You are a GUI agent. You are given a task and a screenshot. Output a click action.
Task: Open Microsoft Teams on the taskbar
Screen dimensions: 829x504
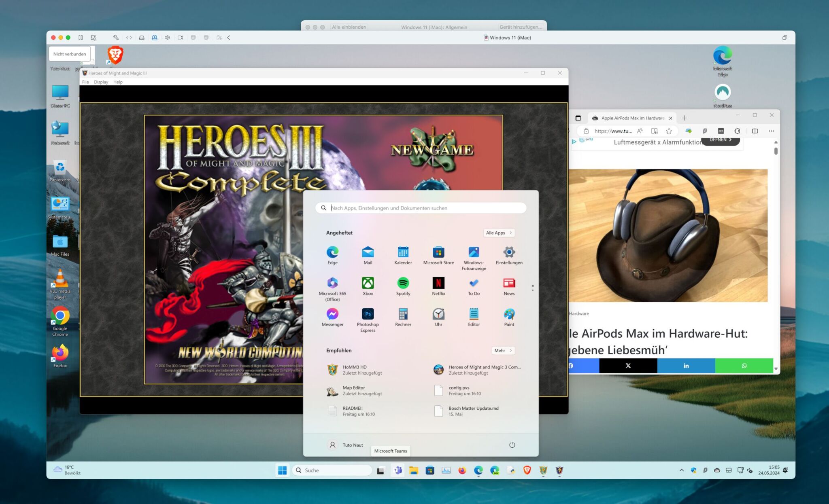(x=398, y=470)
